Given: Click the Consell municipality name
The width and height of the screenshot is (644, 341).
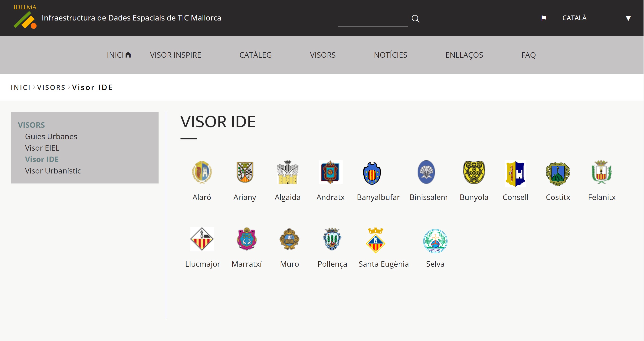Looking at the screenshot, I should [515, 197].
